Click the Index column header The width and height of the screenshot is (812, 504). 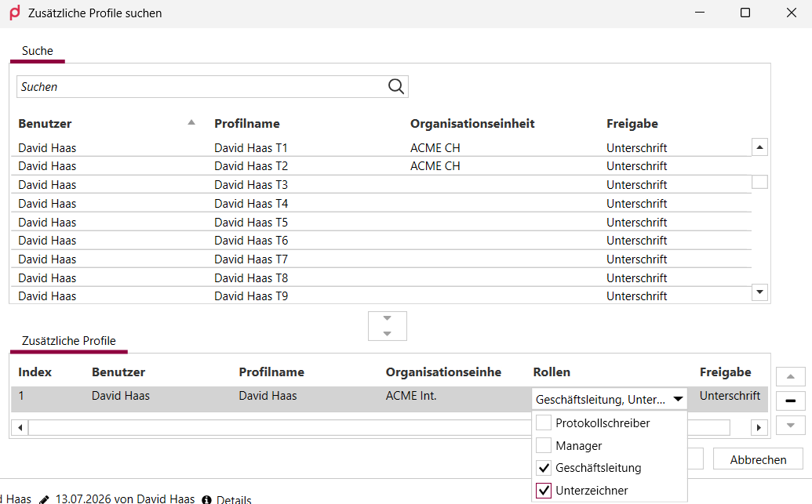[x=35, y=372]
